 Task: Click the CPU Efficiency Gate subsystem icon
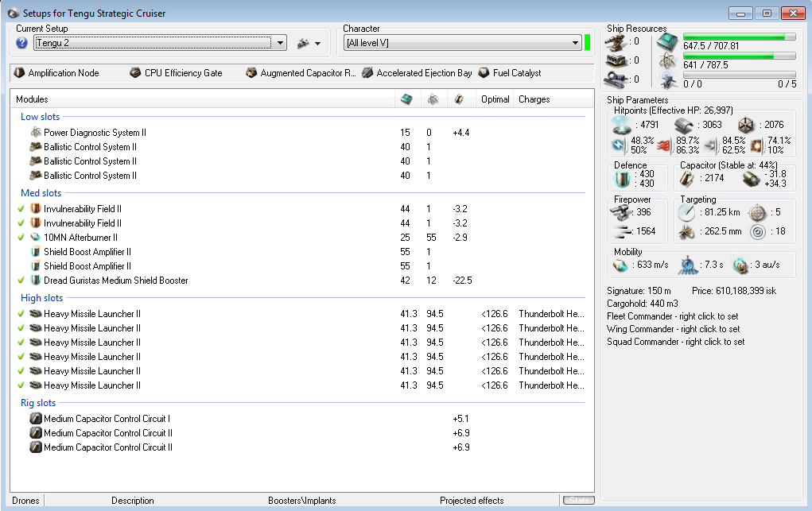tap(135, 73)
